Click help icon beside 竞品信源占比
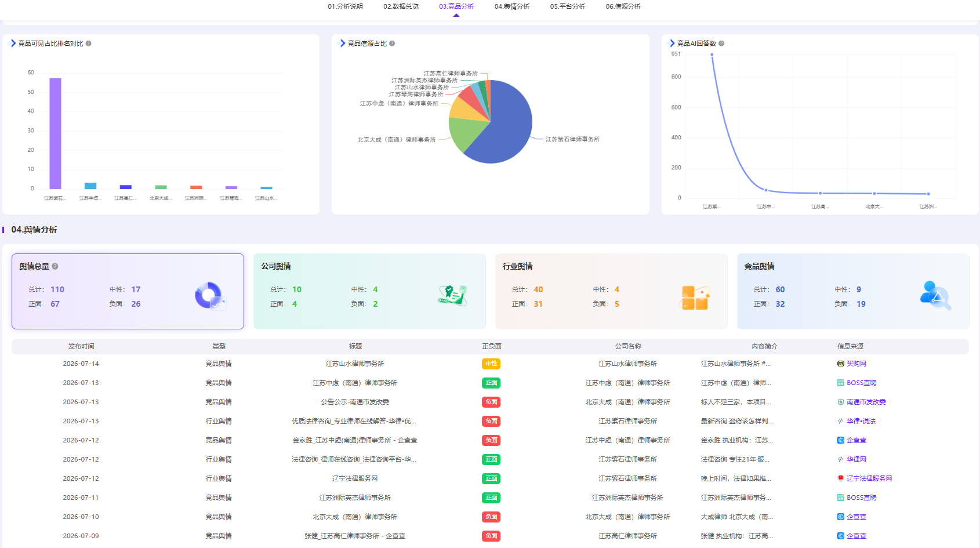 pos(392,43)
